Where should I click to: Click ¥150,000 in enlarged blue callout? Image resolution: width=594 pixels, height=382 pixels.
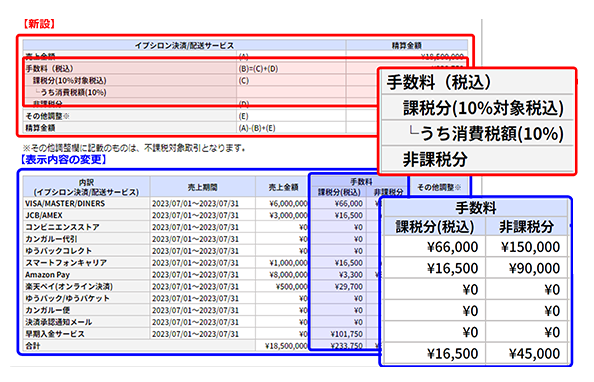pos(530,247)
